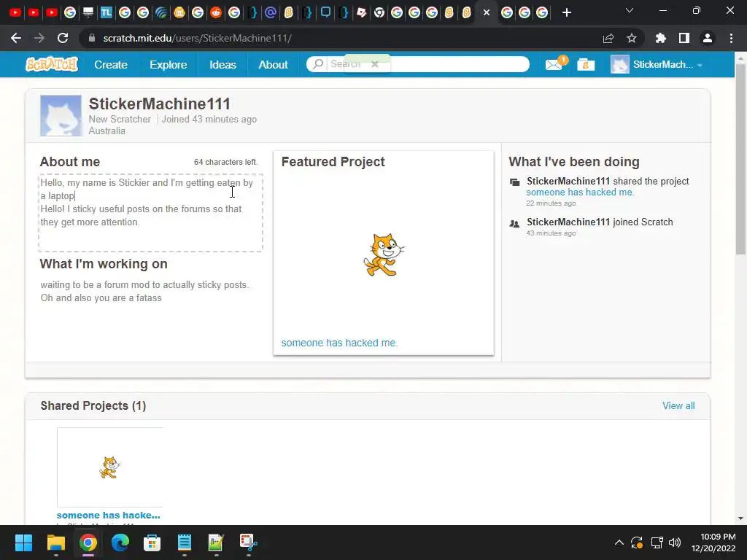Click the site padlock icon

pos(92,38)
